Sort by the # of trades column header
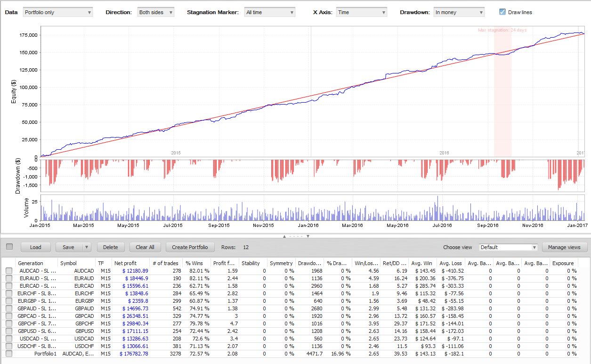591x364 pixels. [x=166, y=263]
